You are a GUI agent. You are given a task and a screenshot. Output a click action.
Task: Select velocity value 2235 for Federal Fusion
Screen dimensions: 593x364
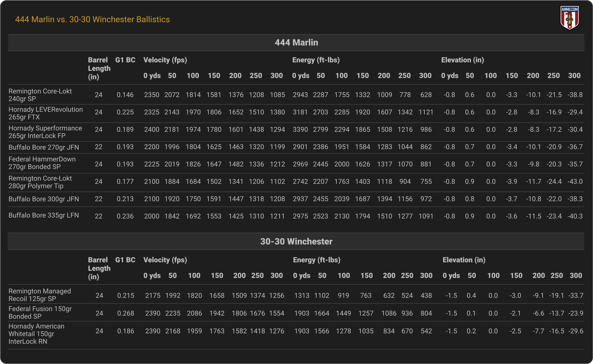click(x=173, y=313)
